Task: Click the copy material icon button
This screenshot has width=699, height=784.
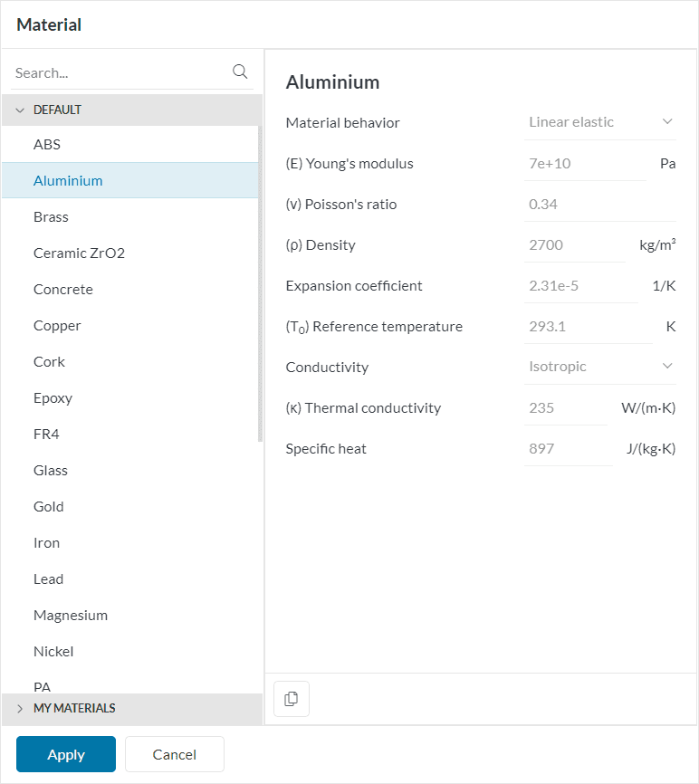Action: [x=292, y=699]
